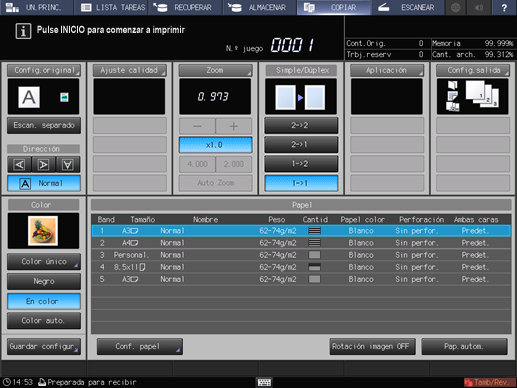Click the zoom value 0.973 display
The image size is (517, 388).
point(215,97)
